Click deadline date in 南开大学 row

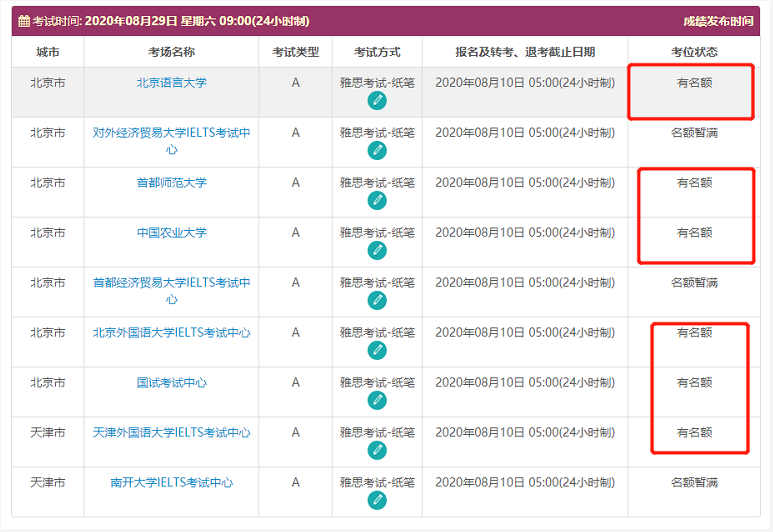pos(525,482)
